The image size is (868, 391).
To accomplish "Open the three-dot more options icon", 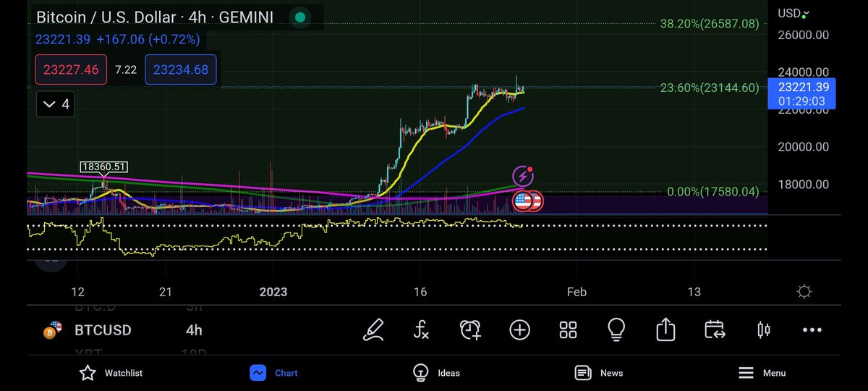I will pyautogui.click(x=812, y=330).
